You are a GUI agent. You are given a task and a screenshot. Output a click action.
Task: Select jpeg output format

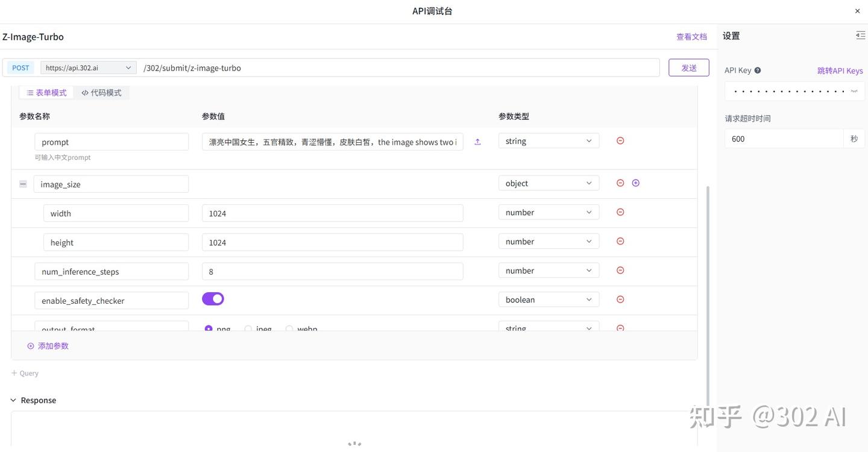click(x=248, y=328)
